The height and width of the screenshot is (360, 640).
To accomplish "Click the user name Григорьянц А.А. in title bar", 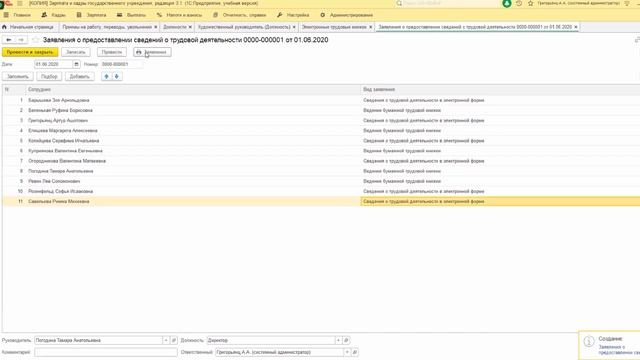I will (x=578, y=3).
